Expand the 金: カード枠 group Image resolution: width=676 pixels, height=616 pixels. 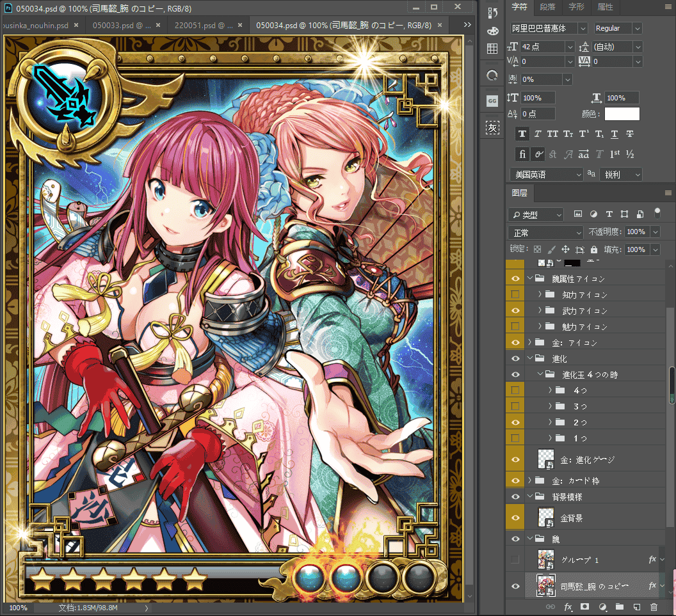530,480
